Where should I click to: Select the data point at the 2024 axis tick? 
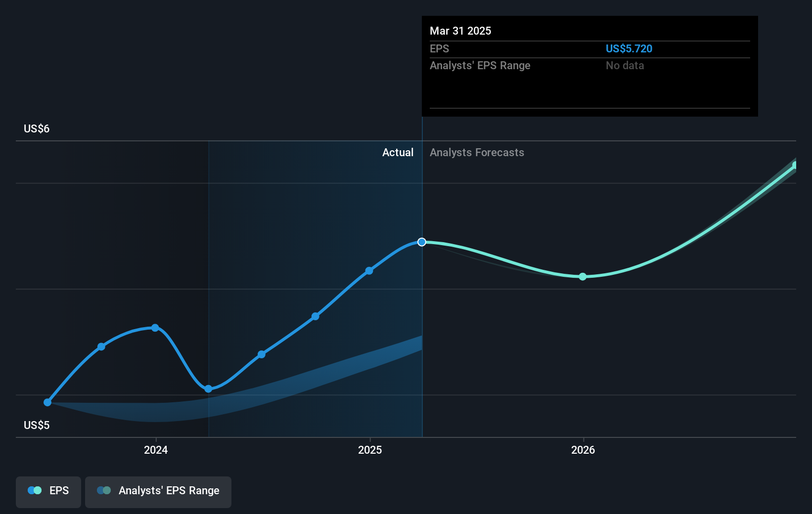click(x=155, y=328)
